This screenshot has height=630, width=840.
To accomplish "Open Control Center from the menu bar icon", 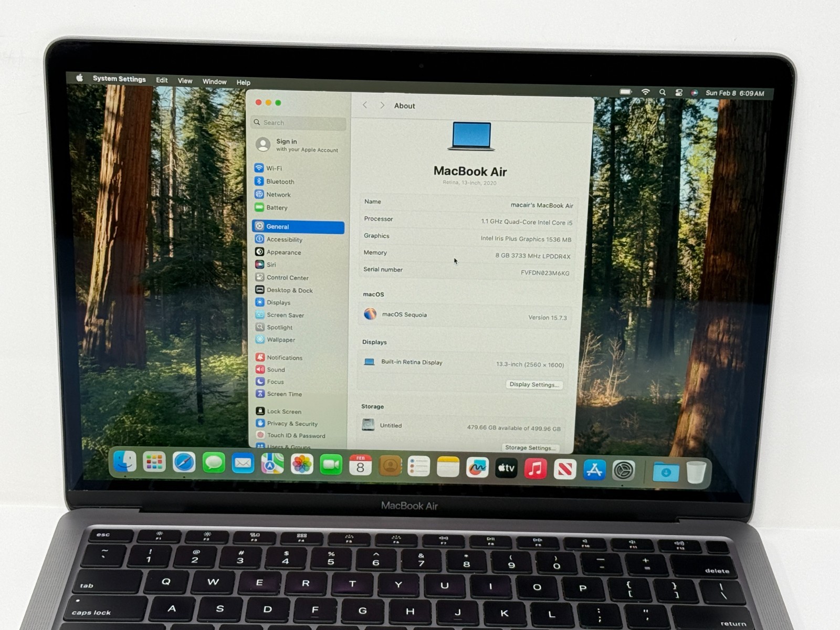I will pyautogui.click(x=679, y=92).
